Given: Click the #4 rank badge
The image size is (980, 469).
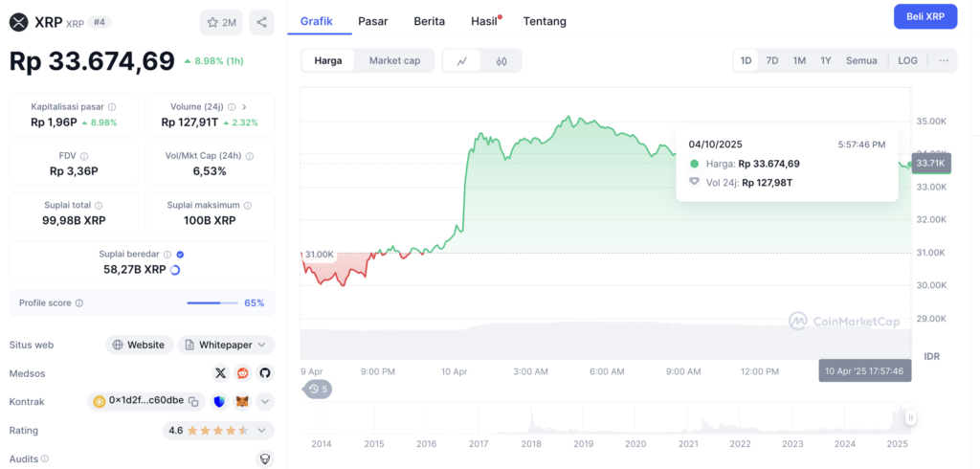Looking at the screenshot, I should 100,22.
